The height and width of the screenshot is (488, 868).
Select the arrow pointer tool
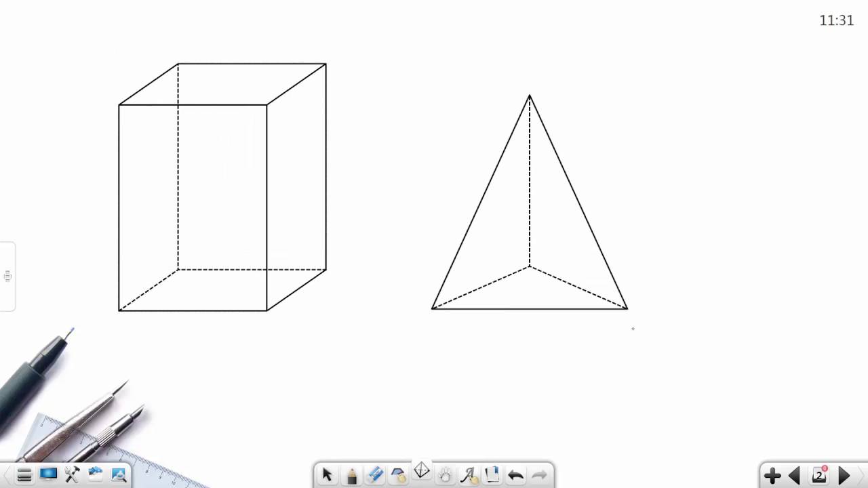[327, 475]
